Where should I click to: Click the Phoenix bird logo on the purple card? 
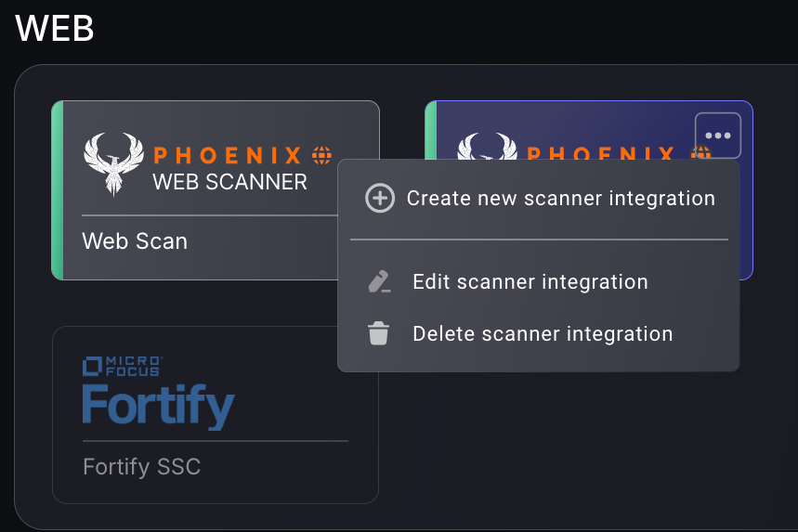tap(487, 148)
